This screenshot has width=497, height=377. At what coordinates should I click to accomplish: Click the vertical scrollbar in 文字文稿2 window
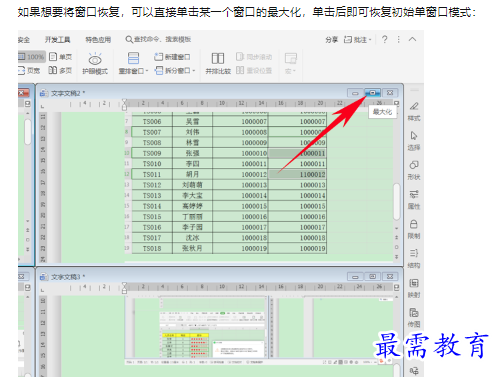pyautogui.click(x=396, y=201)
